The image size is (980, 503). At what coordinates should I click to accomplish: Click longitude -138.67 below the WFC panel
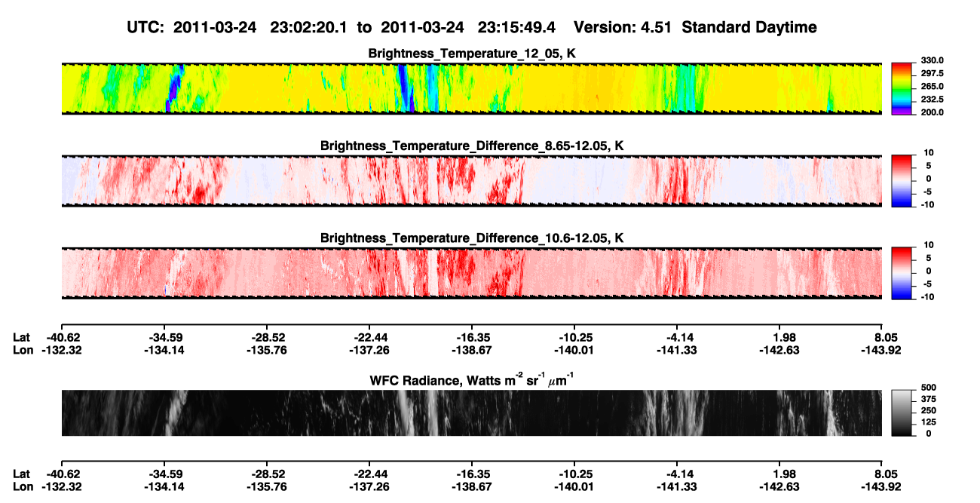coord(471,486)
